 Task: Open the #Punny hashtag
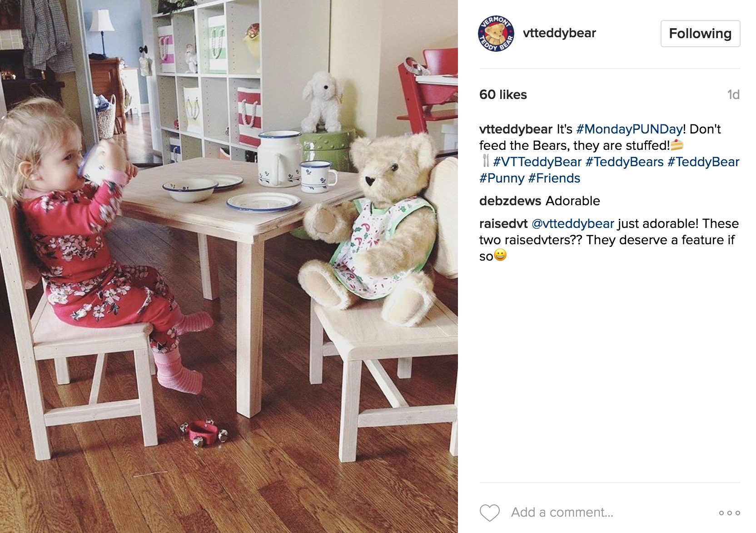[x=502, y=178]
